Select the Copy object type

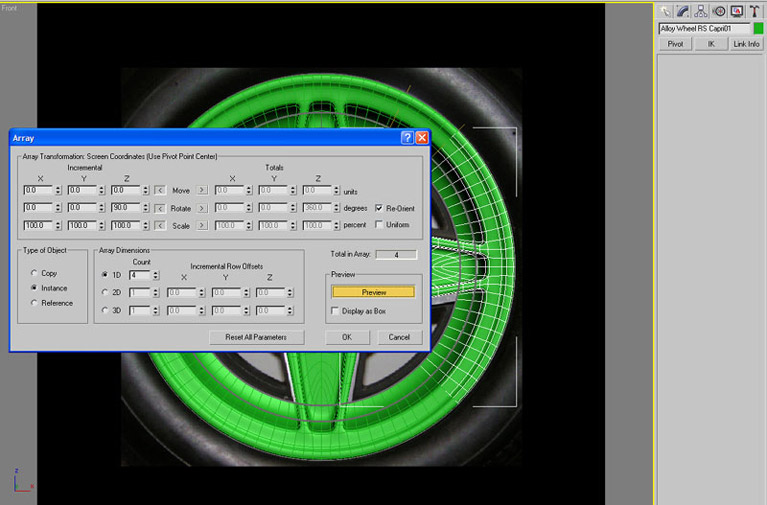coord(36,272)
